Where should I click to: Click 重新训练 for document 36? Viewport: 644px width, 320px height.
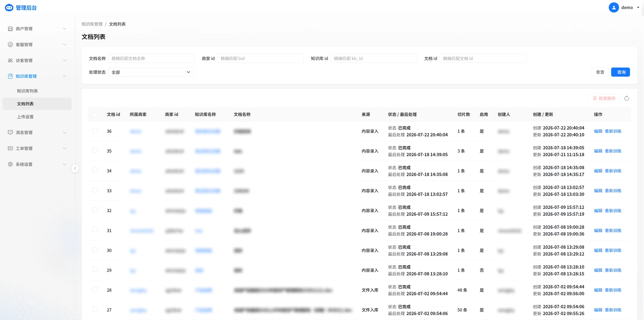[x=613, y=131]
